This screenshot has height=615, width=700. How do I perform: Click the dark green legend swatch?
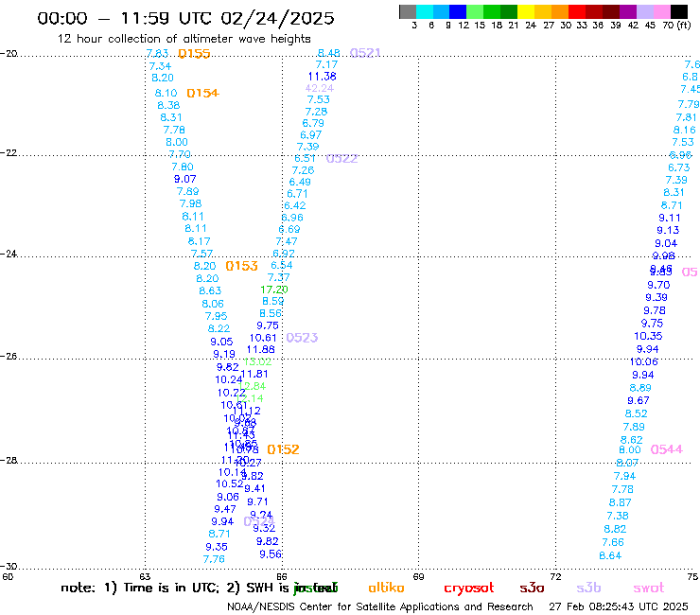pos(509,11)
